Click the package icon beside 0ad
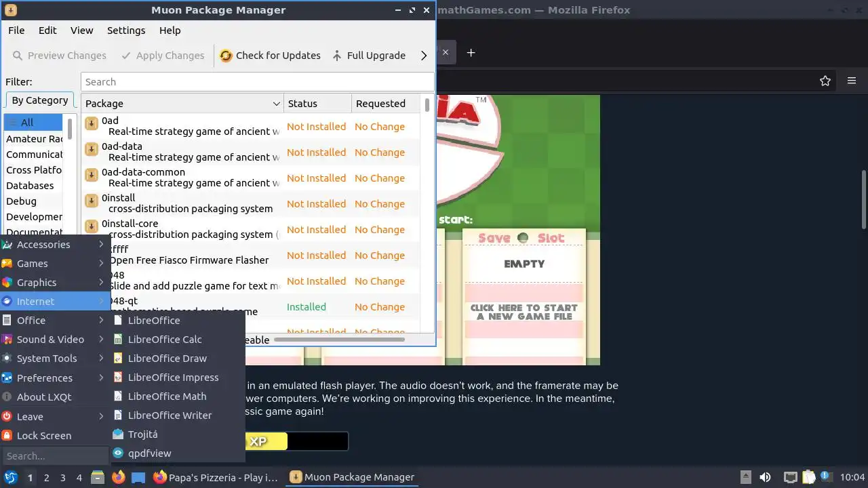868x488 pixels. coord(92,124)
